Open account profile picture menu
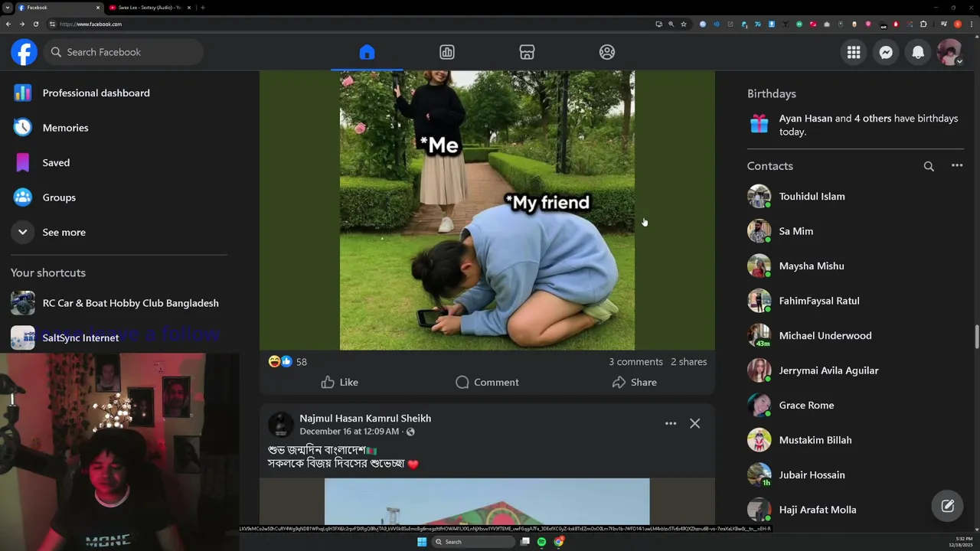 click(949, 52)
